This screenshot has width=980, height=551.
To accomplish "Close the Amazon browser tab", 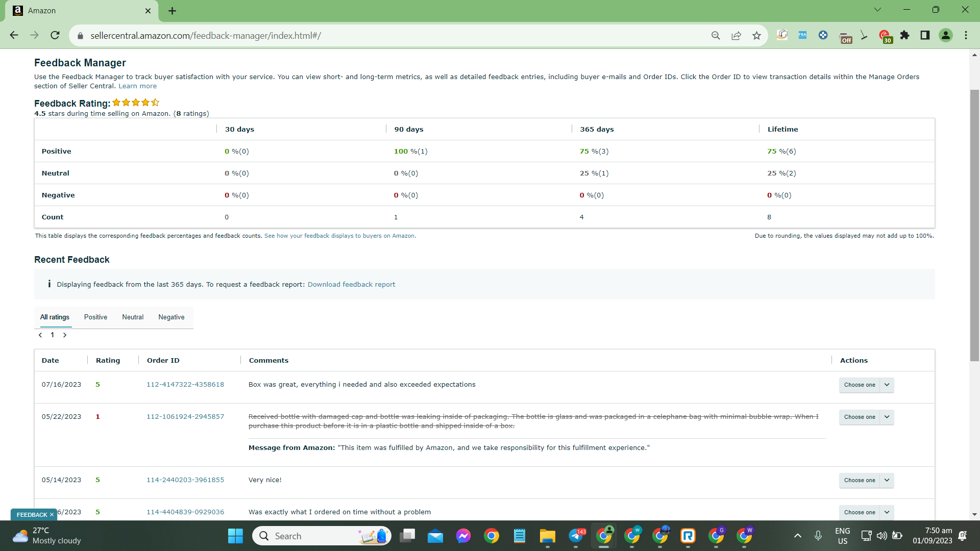I will coord(148,11).
